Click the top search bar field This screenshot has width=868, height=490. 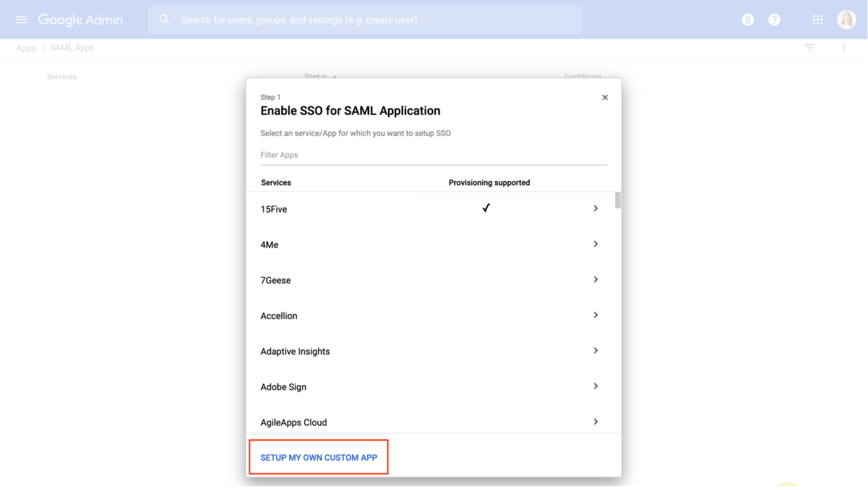364,20
